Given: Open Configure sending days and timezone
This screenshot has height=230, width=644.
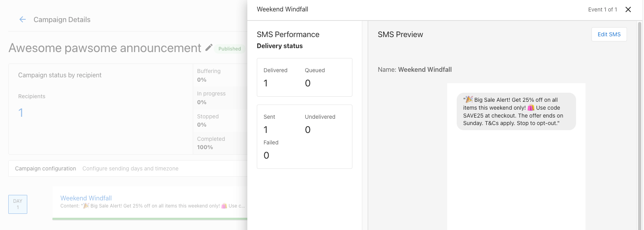Looking at the screenshot, I should [130, 168].
